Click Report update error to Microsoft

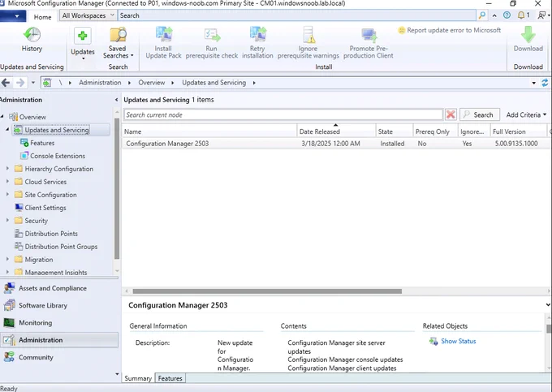[x=450, y=30]
